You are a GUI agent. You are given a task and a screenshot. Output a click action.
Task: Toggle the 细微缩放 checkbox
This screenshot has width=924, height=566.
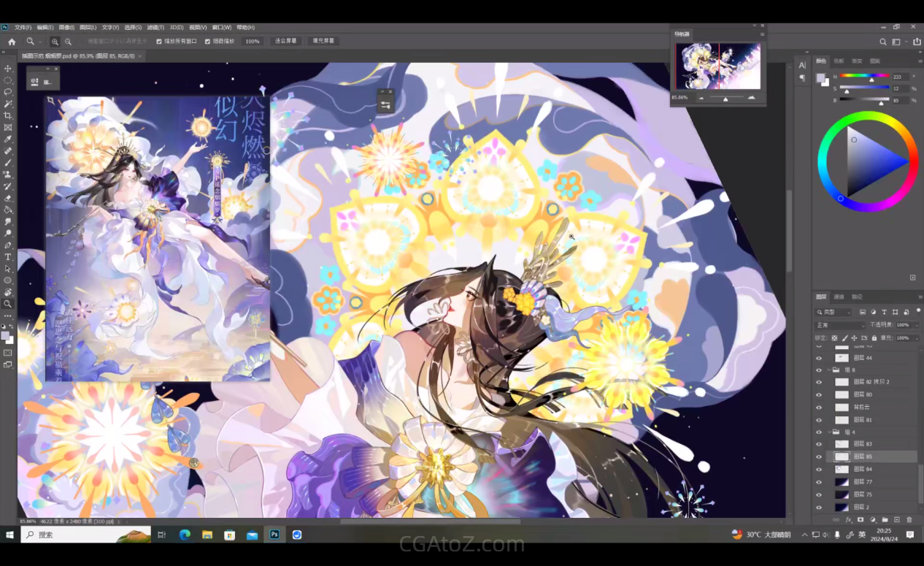(x=207, y=42)
